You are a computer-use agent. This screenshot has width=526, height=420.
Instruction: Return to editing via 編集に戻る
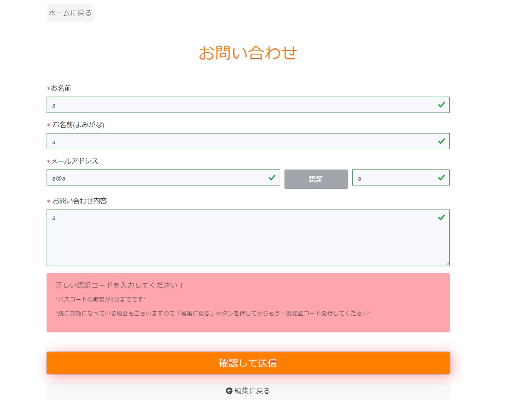pos(248,391)
